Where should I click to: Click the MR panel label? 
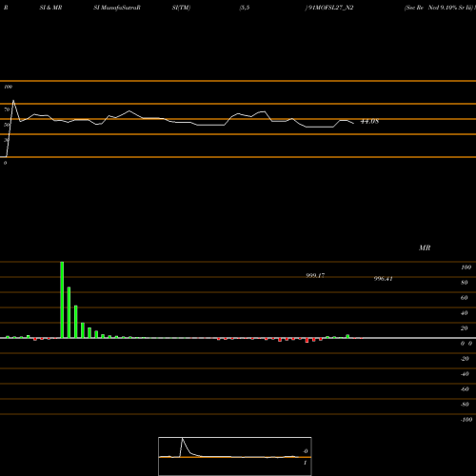425,248
